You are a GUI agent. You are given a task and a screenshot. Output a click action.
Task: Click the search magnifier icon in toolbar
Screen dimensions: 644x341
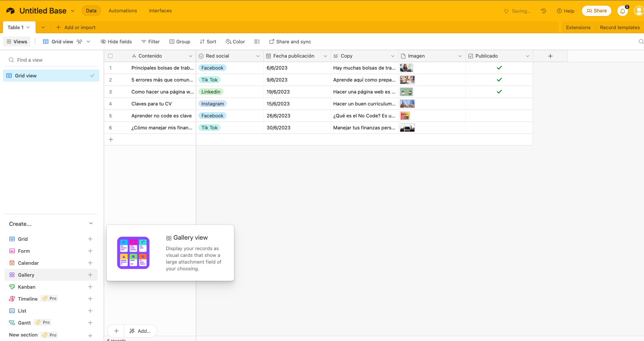641,42
